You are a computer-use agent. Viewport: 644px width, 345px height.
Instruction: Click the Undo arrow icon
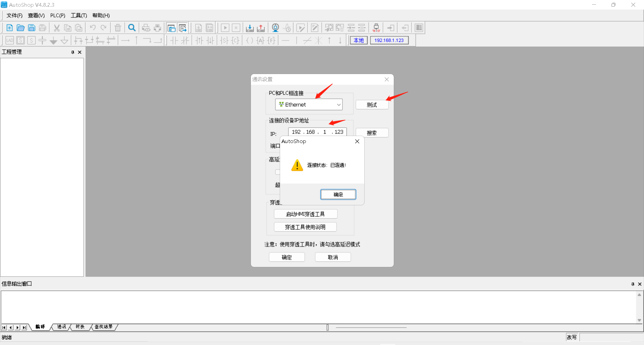tap(93, 28)
